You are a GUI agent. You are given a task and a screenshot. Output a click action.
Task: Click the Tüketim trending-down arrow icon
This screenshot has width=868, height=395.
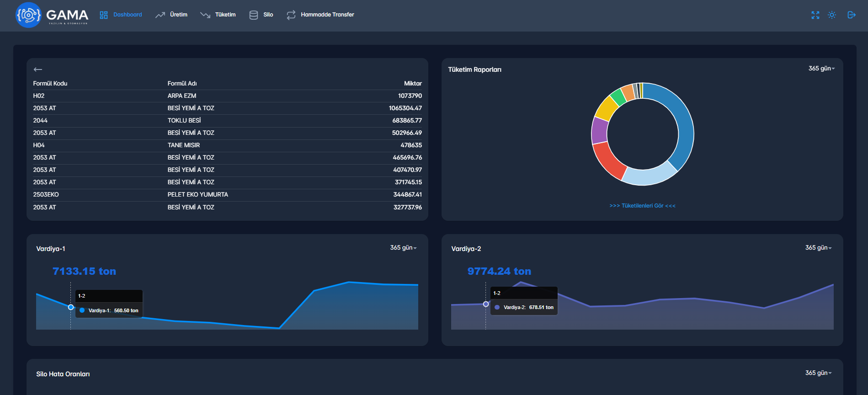(205, 15)
